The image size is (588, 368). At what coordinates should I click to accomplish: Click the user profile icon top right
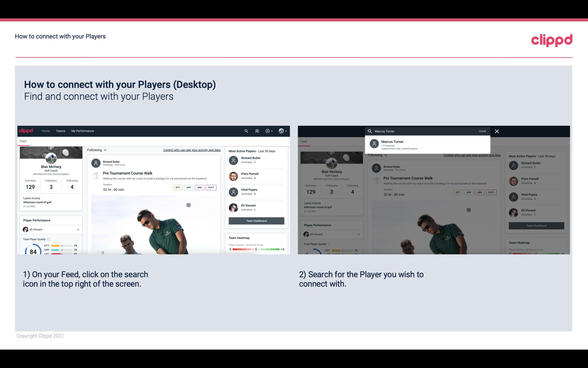pyautogui.click(x=281, y=131)
